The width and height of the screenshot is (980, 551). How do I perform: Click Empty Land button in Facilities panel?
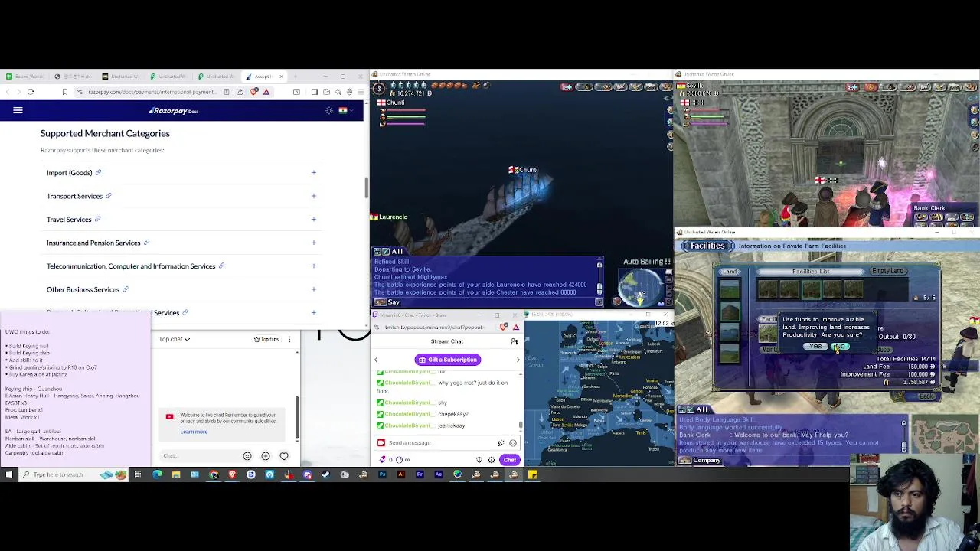point(888,271)
